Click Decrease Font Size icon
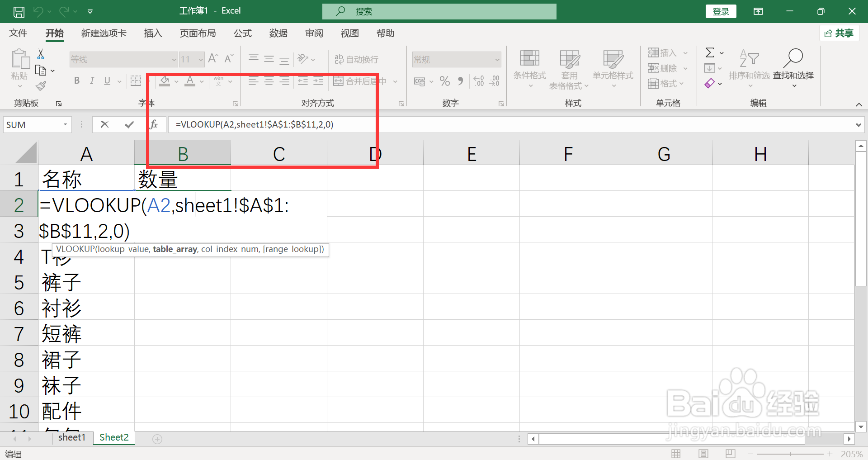The height and width of the screenshot is (460, 868). pos(229,58)
